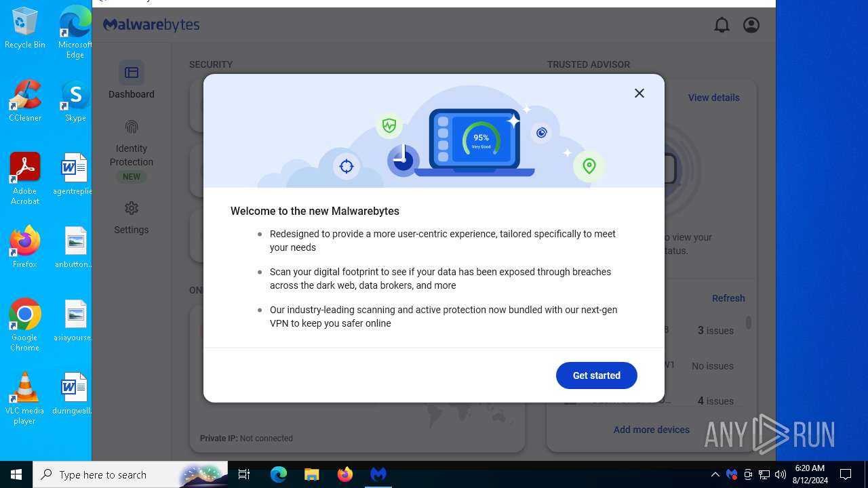Viewport: 868px width, 488px height.
Task: Open Edge from the taskbar
Action: coord(278,474)
